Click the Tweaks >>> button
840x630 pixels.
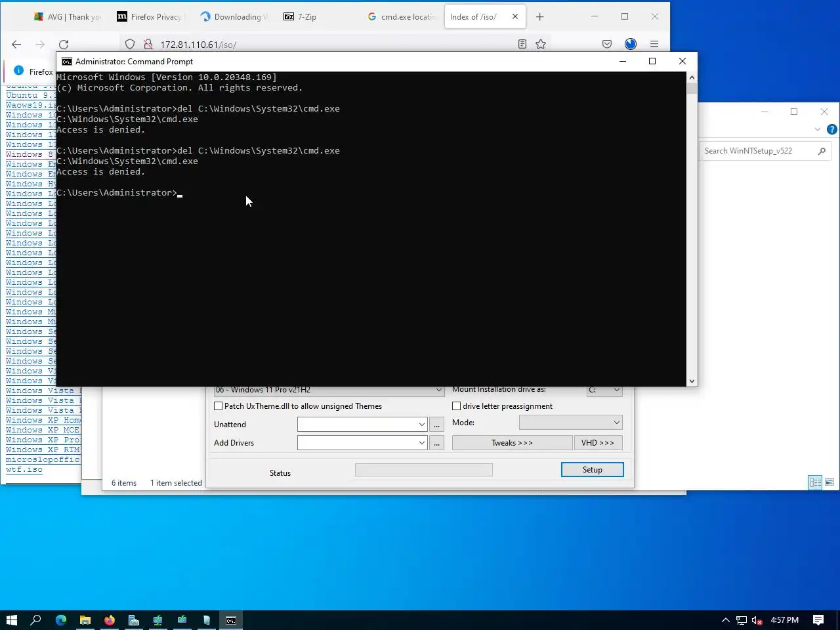513,443
